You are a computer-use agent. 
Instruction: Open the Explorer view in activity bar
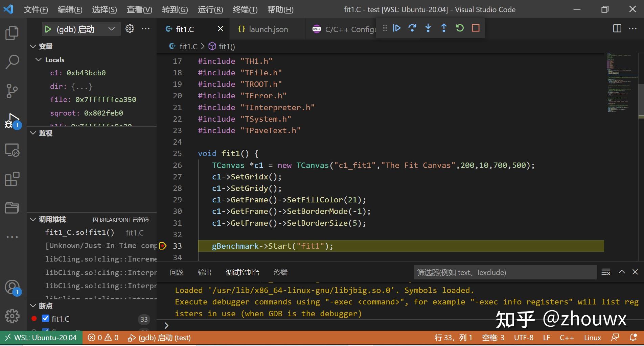(x=12, y=33)
